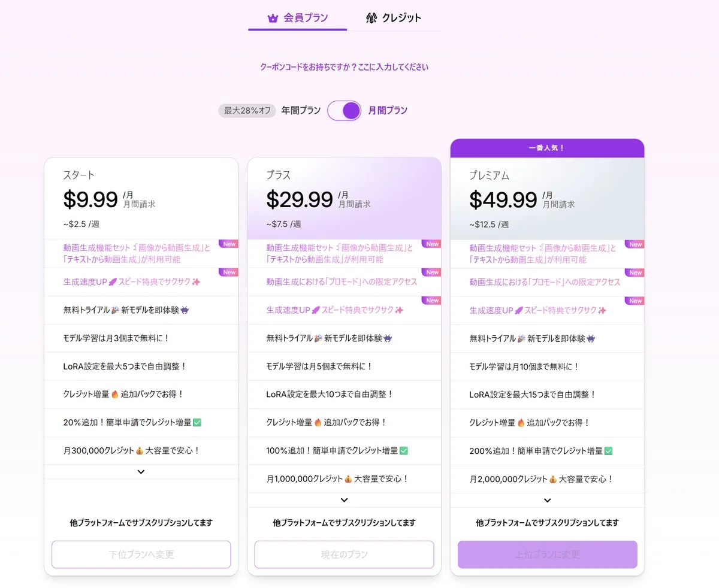Switch to the クレジット tab

(x=394, y=18)
